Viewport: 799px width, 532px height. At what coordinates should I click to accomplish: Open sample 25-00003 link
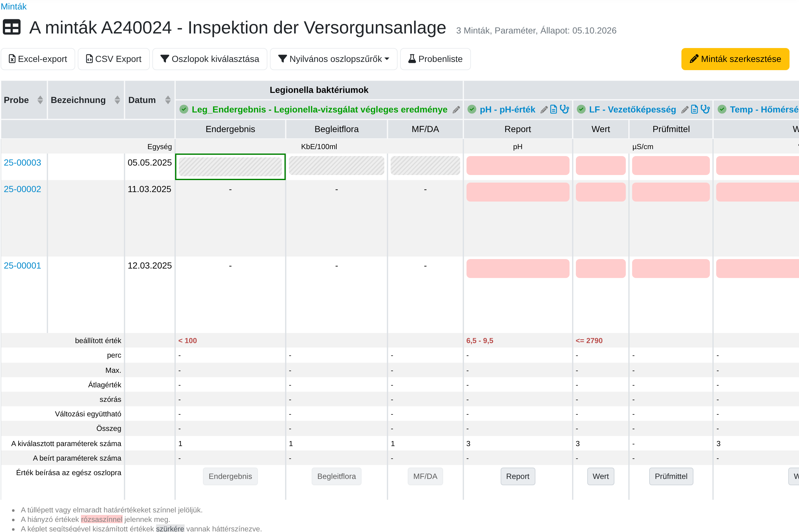click(x=22, y=163)
